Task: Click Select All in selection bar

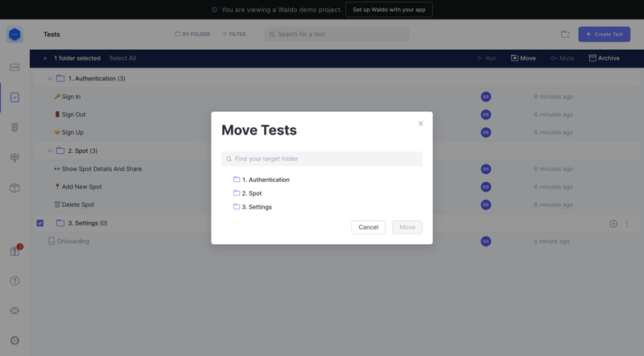Action: point(122,58)
